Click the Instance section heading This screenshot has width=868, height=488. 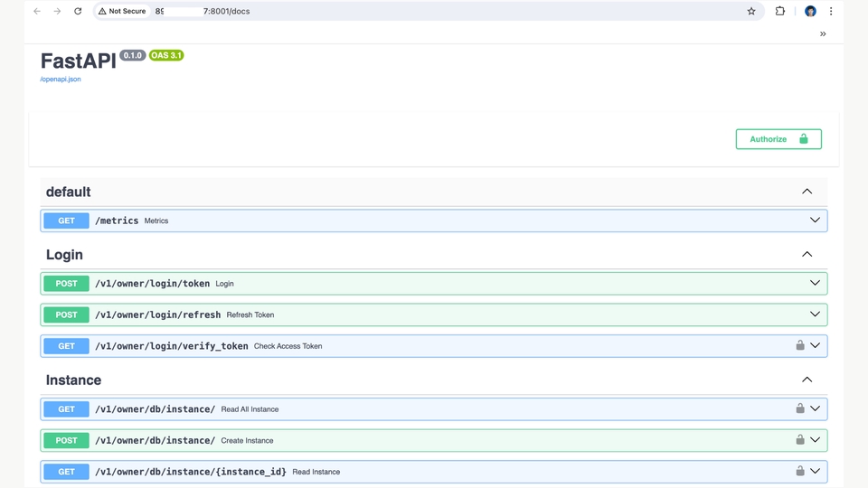coord(73,380)
